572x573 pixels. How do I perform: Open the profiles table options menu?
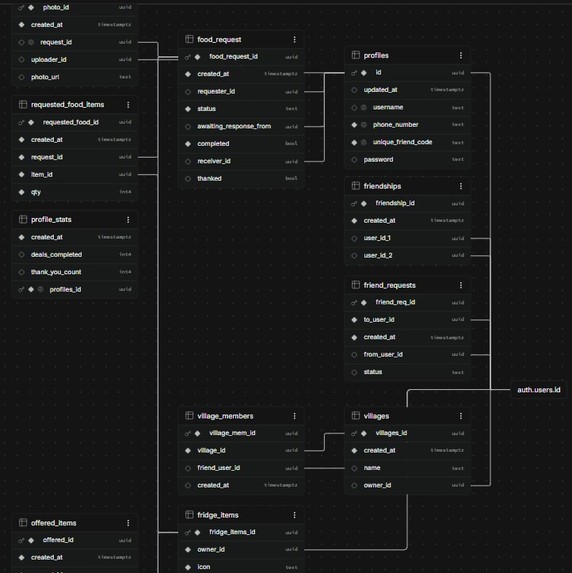pos(461,55)
